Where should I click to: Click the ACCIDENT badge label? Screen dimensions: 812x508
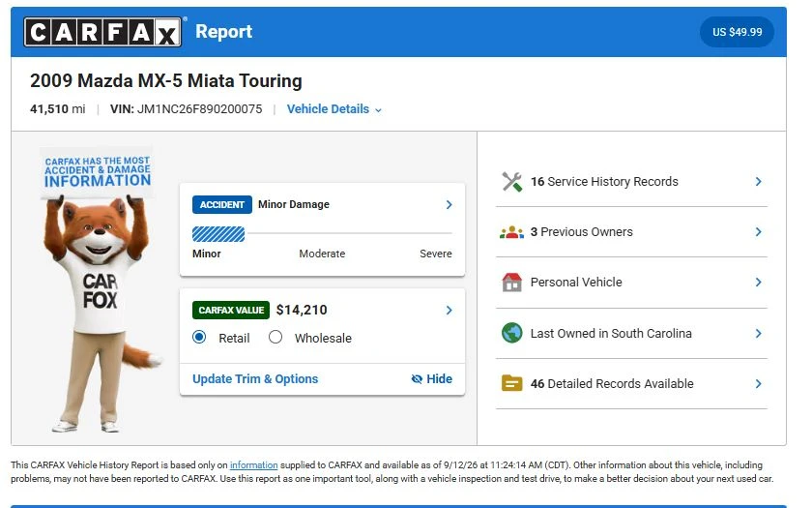[x=222, y=205]
